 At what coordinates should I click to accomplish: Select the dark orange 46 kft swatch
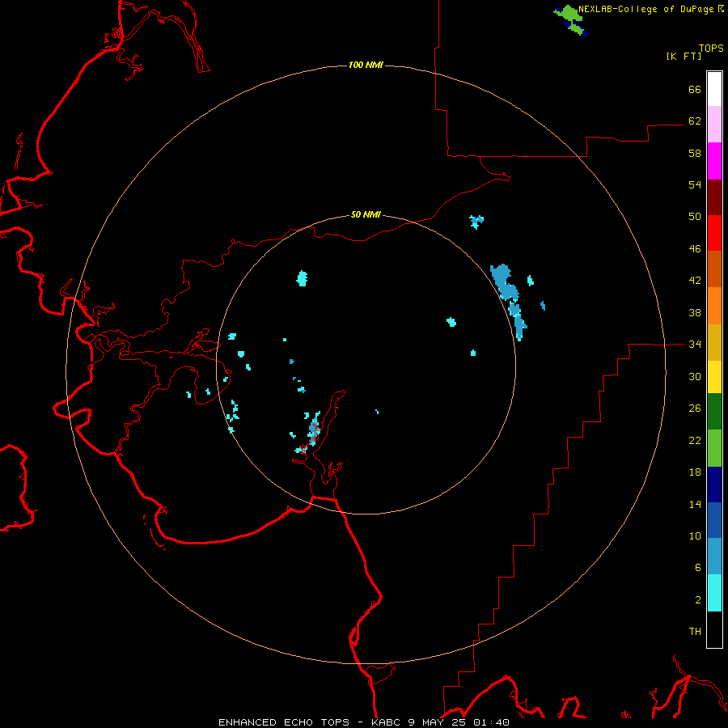coord(714,269)
